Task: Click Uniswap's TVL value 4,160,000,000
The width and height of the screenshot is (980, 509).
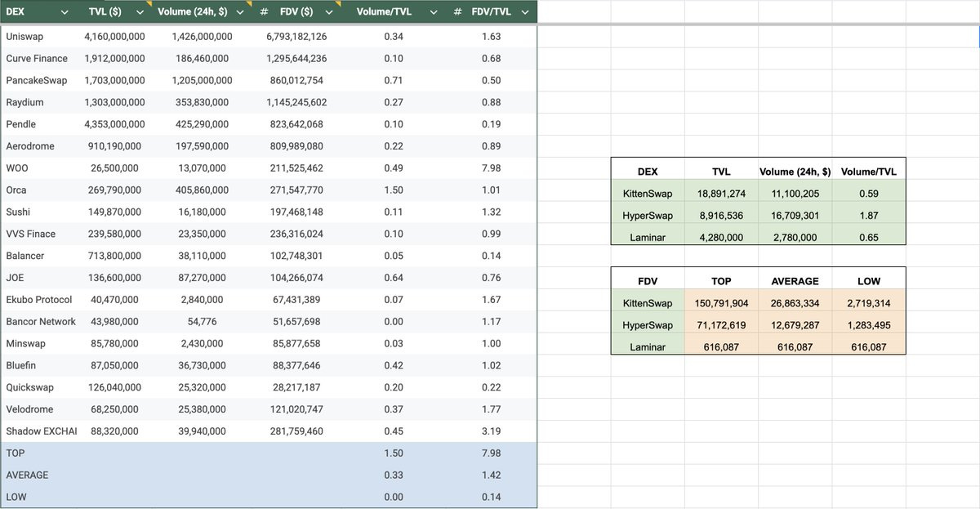Action: coord(114,37)
